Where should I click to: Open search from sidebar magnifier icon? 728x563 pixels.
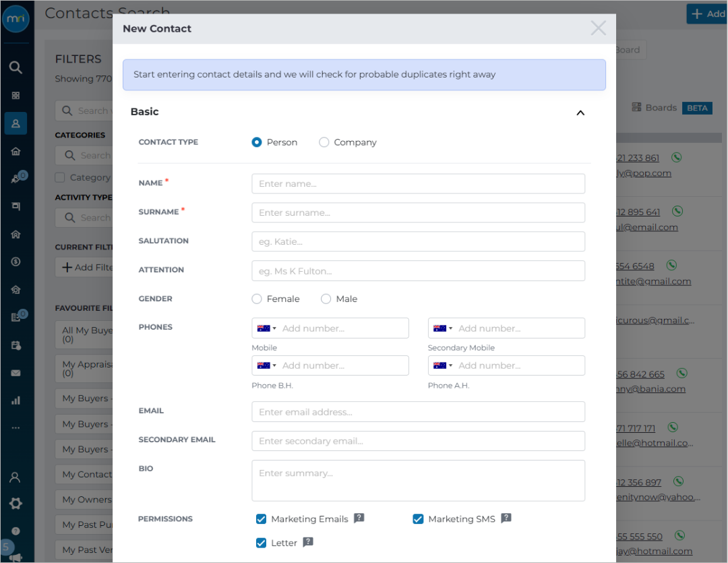pyautogui.click(x=16, y=67)
